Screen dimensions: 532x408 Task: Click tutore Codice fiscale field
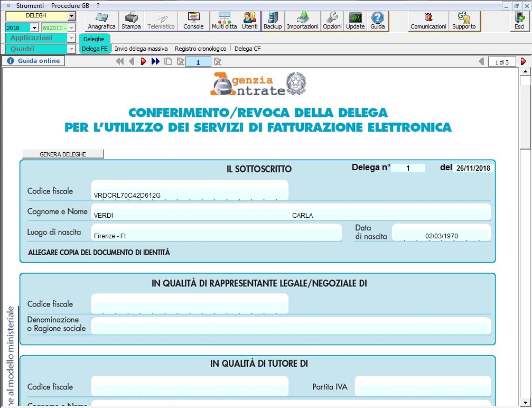[x=189, y=386]
